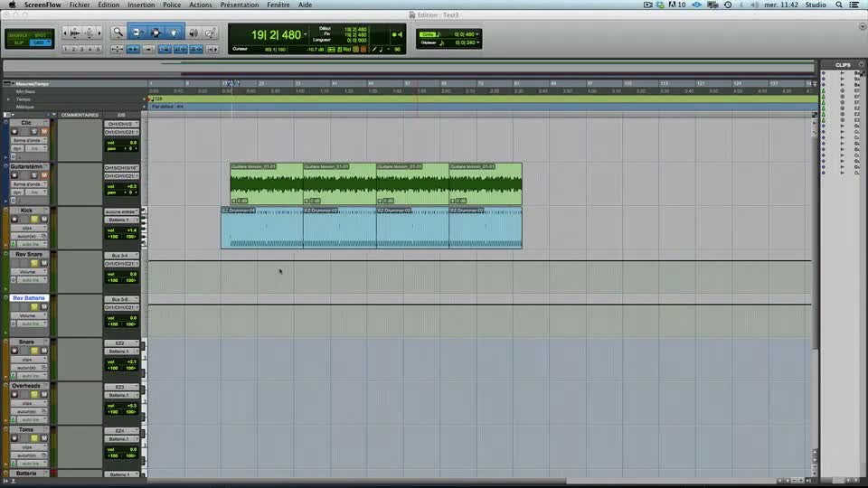Viewport: 868px width, 488px height.
Task: Mute the Guitaretémn track
Action: click(44, 175)
